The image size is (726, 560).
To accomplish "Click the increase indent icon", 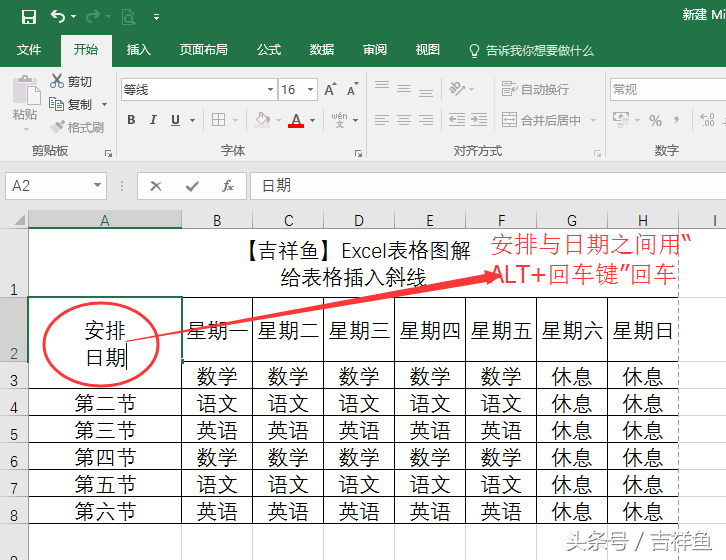I will pos(479,120).
